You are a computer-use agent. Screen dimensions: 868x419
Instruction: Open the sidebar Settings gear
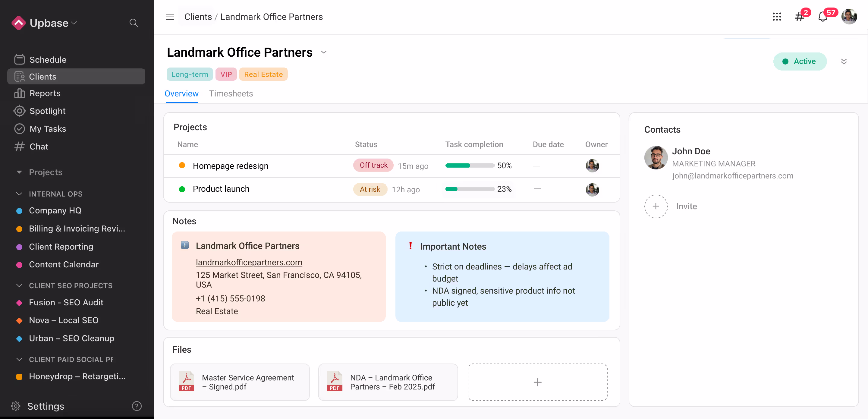pyautogui.click(x=15, y=406)
